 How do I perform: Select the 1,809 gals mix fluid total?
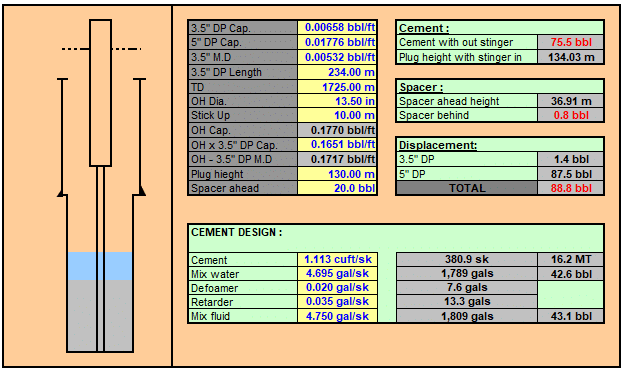(x=467, y=316)
